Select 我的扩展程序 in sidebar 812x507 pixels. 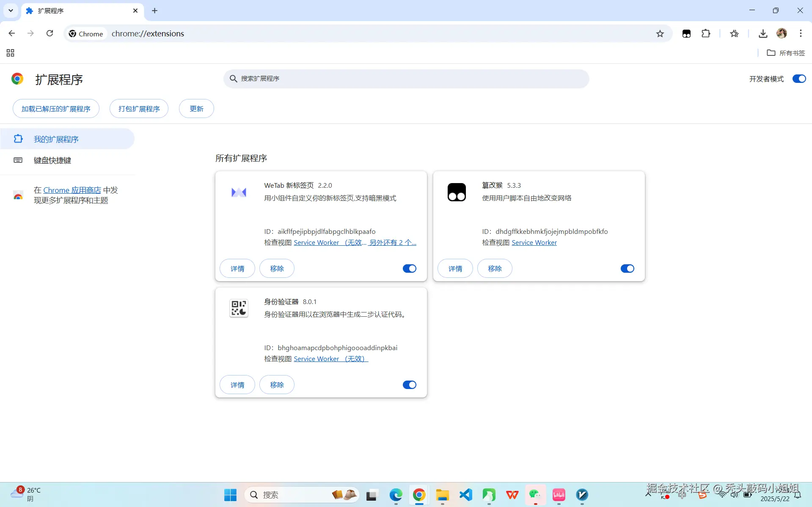tap(67, 139)
